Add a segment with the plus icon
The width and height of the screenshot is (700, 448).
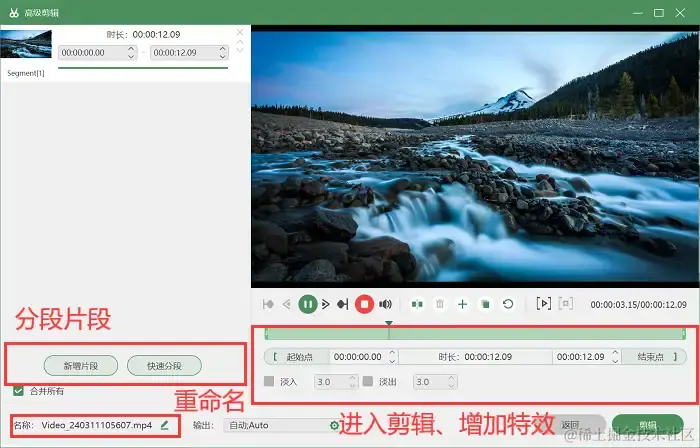[462, 304]
